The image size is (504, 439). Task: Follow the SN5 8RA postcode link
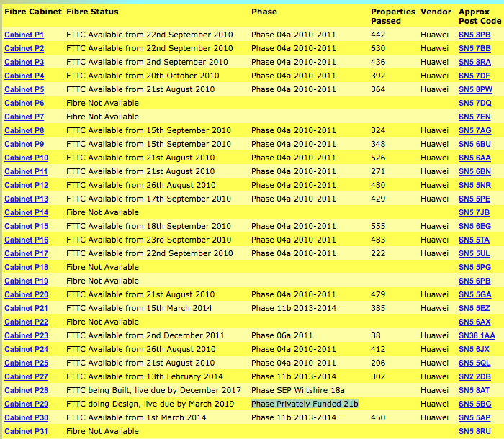(x=474, y=62)
